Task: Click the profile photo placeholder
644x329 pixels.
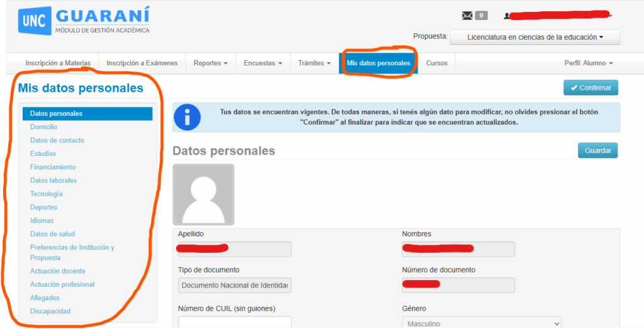Action: [x=203, y=194]
